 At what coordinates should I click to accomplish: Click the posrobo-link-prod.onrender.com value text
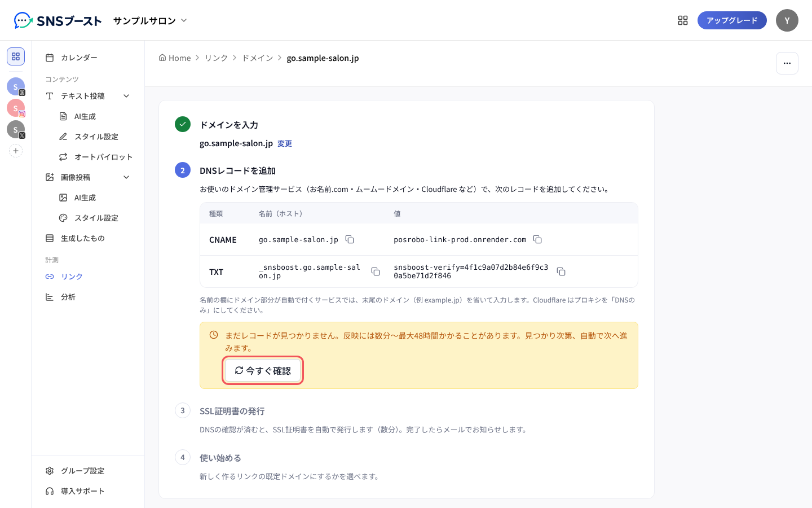(460, 240)
